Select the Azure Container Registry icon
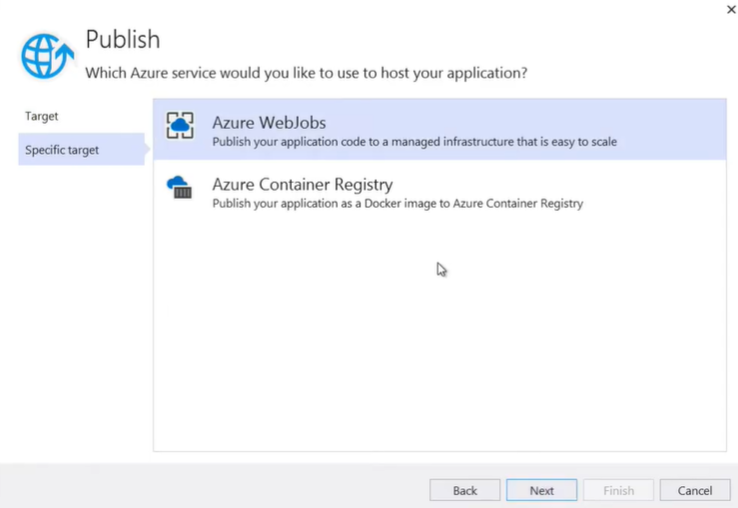Screen dimensions: 738x508 point(179,187)
